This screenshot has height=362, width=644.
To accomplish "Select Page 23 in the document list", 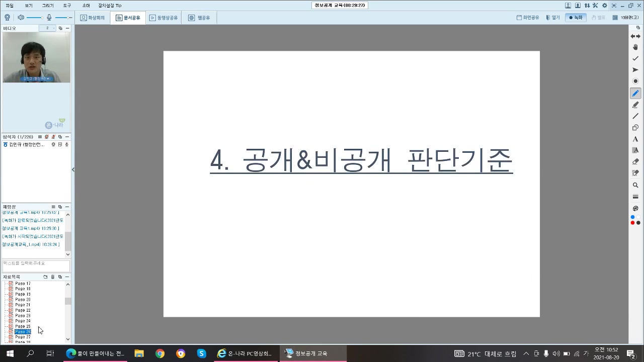I will (x=23, y=316).
